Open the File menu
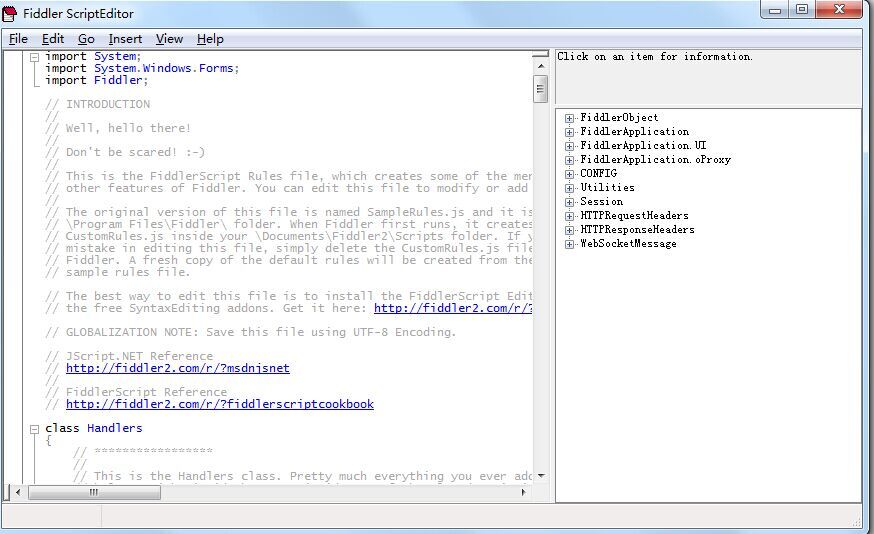Image resolution: width=874 pixels, height=534 pixels. tap(18, 39)
